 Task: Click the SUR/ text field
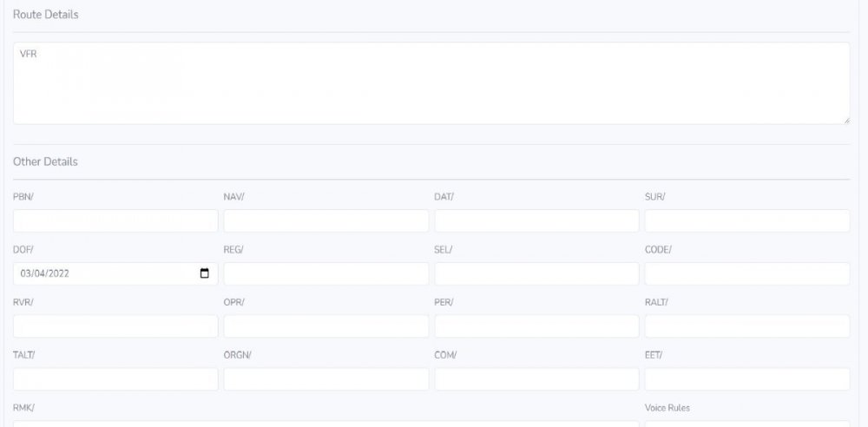(746, 220)
